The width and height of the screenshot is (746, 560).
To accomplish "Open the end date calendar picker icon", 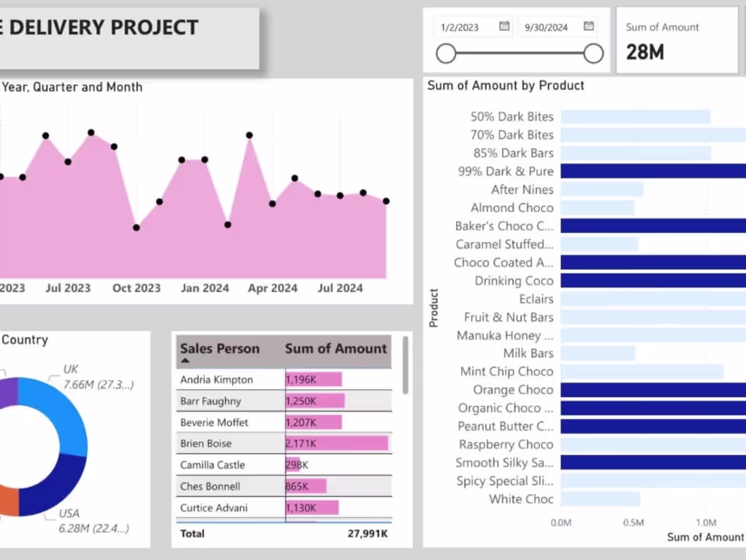I will pyautogui.click(x=589, y=26).
